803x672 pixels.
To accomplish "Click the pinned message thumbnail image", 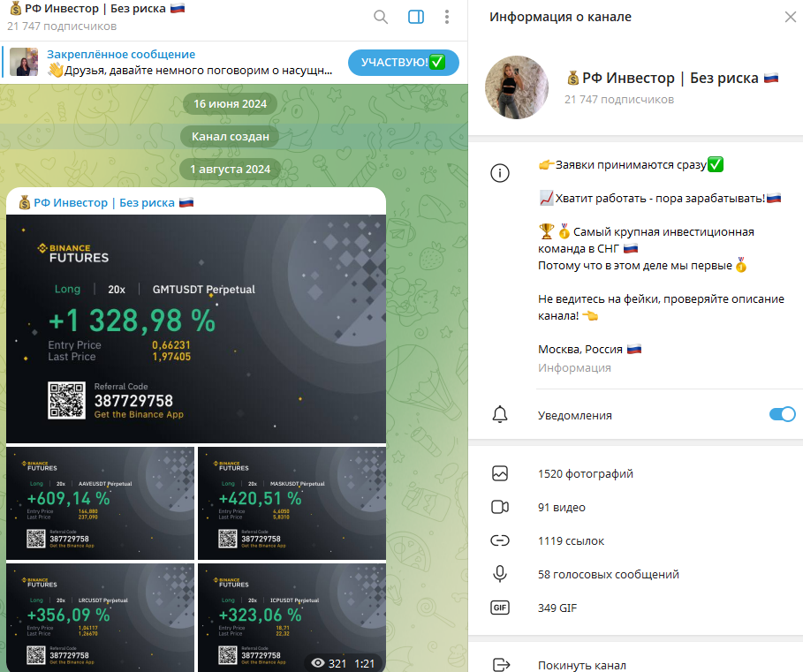I will point(24,62).
